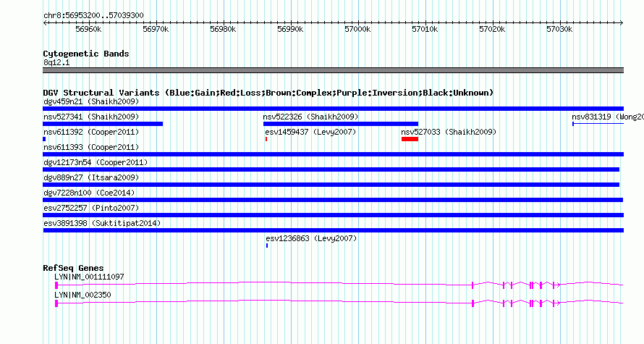Click the nsv522326 blue gain bar
Screen dimensions: 644x344
(341, 124)
